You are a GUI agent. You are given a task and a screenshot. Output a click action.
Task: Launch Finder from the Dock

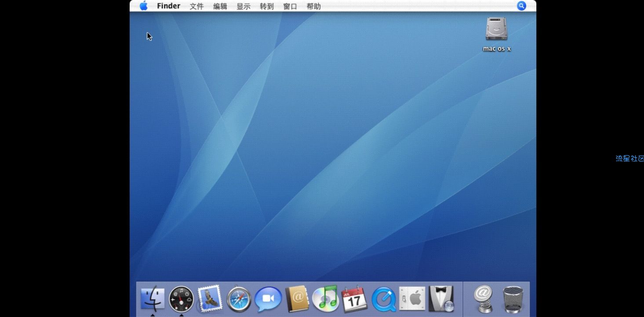click(153, 299)
